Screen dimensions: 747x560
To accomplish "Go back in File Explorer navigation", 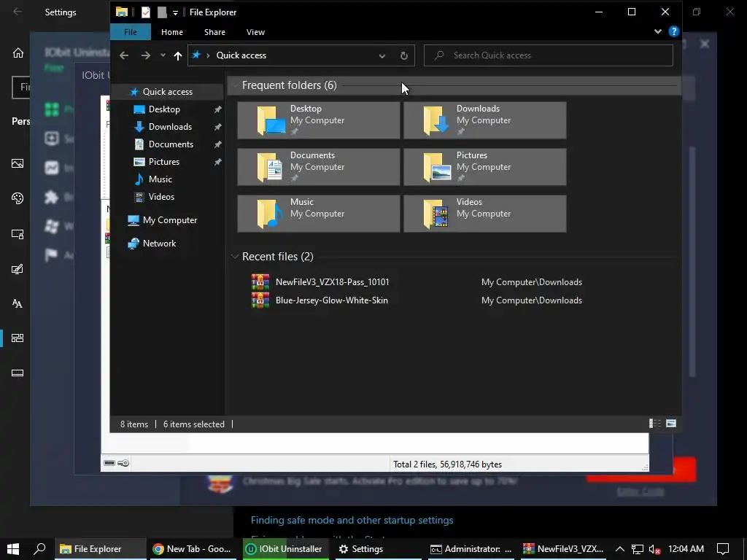I will [124, 55].
